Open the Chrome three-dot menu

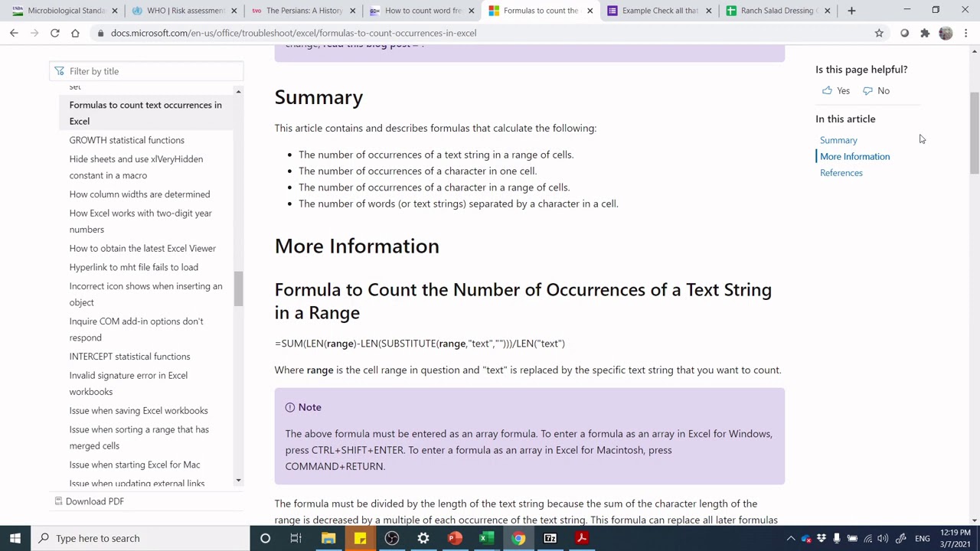(x=966, y=33)
